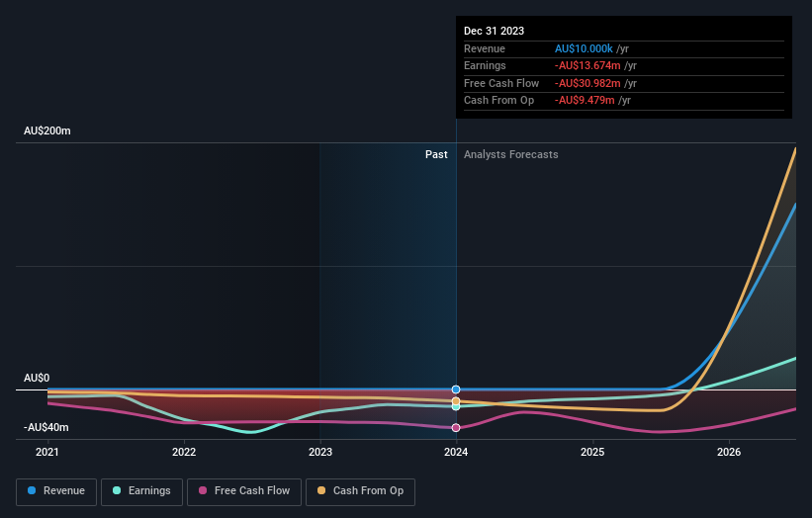Viewport: 812px width, 518px height.
Task: Click the 2026 x-axis label
Action: pyautogui.click(x=729, y=452)
